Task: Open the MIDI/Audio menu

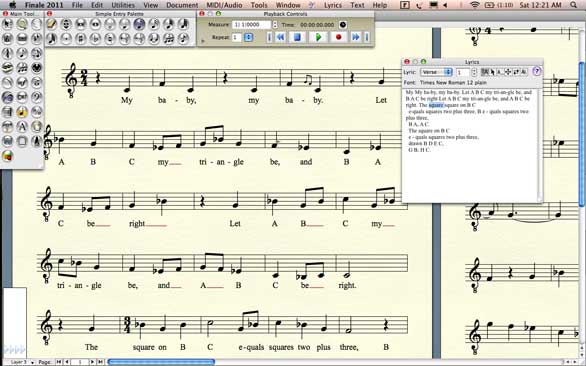Action: point(224,5)
